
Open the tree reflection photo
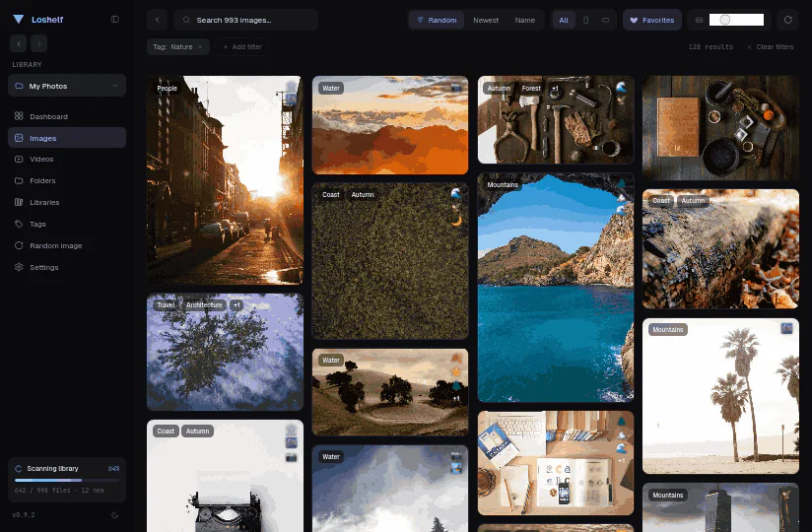[225, 352]
